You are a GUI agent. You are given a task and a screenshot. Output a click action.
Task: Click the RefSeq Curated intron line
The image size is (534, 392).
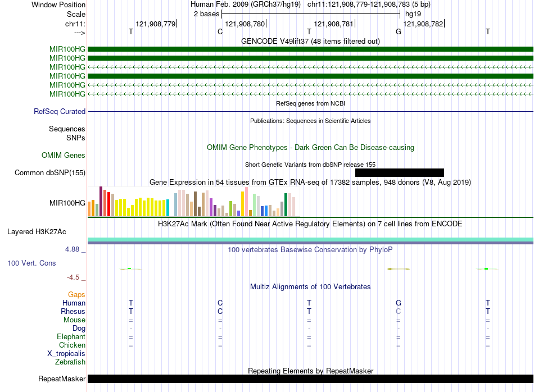(310, 111)
